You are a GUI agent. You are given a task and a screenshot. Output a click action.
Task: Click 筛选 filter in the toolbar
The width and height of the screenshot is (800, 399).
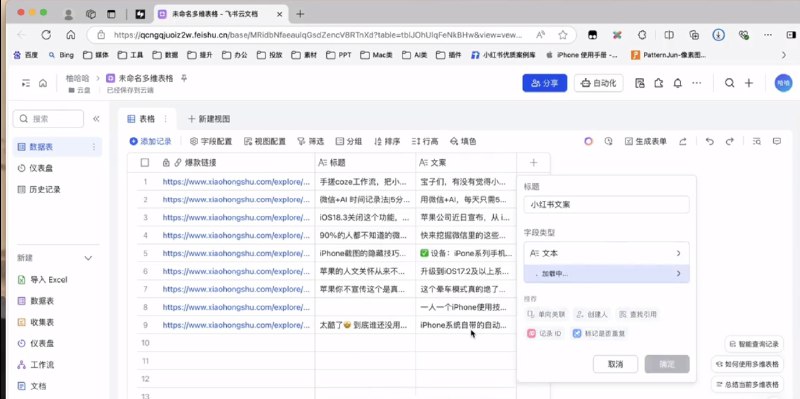pyautogui.click(x=310, y=141)
